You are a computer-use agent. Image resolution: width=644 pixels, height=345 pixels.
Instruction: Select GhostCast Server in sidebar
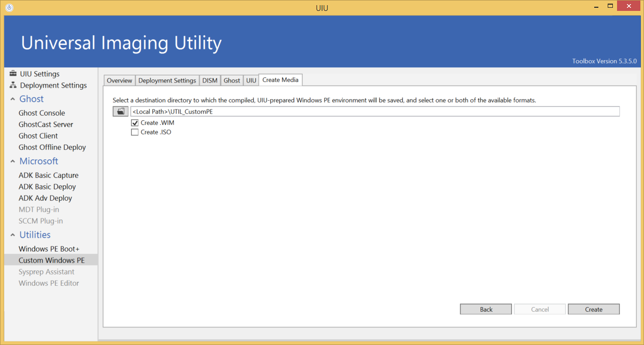click(46, 125)
